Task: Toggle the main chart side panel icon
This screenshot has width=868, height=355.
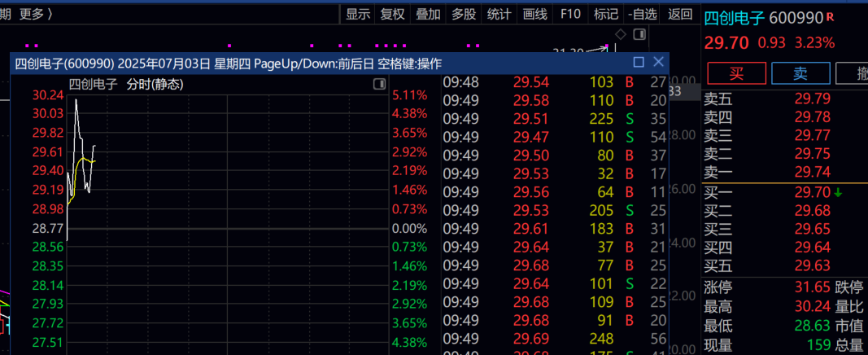Action: (639, 34)
